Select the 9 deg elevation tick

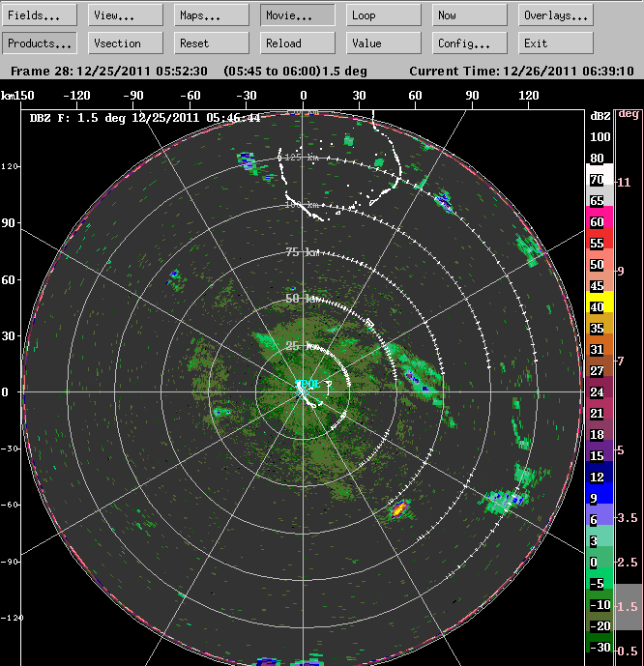pyautogui.click(x=621, y=271)
